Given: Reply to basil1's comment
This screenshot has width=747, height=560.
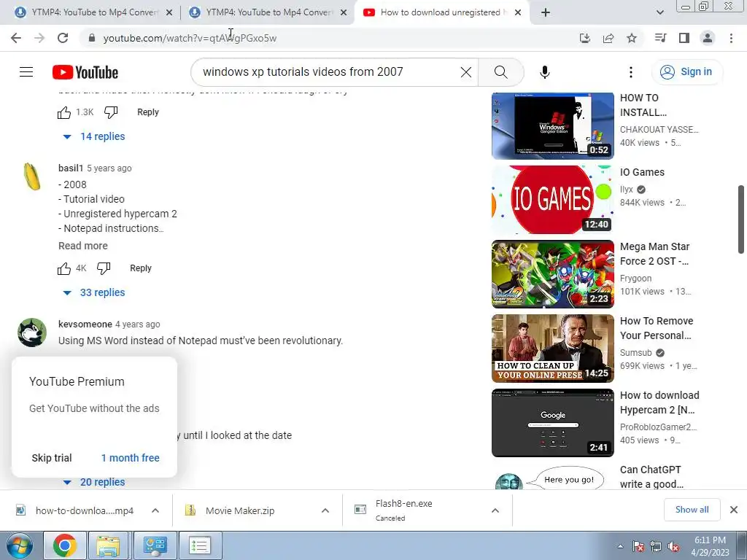Looking at the screenshot, I should click(x=141, y=268).
